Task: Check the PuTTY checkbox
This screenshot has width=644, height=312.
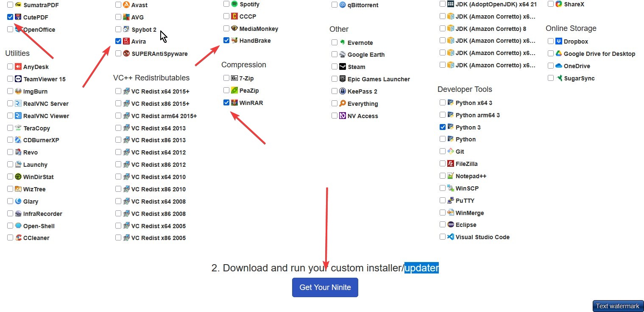Action: click(443, 201)
